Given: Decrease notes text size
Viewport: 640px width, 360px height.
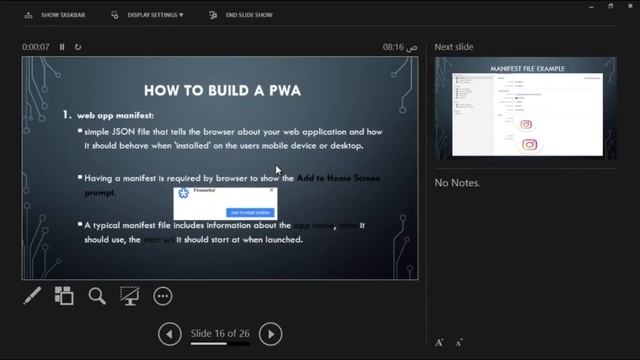Looking at the screenshot, I should click(459, 343).
